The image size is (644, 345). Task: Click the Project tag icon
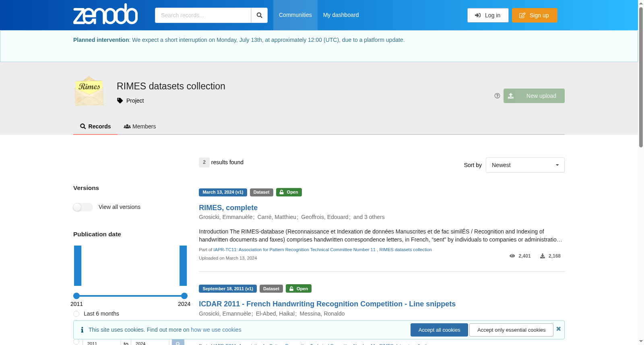pyautogui.click(x=120, y=101)
